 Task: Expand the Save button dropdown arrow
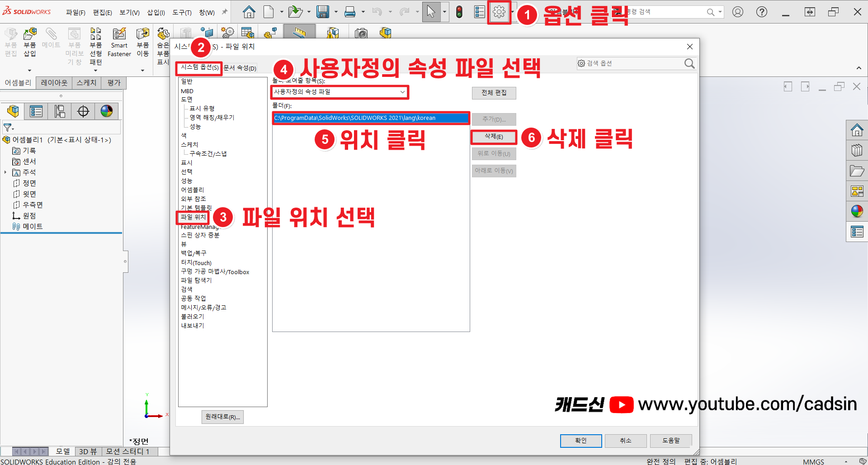[336, 12]
